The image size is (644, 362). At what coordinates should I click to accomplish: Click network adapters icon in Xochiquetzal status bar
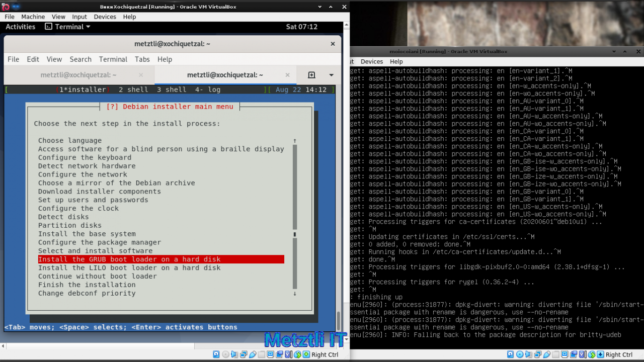point(244,354)
